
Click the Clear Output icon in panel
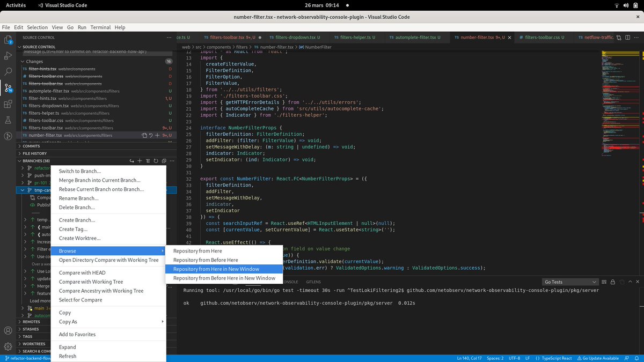(x=604, y=282)
